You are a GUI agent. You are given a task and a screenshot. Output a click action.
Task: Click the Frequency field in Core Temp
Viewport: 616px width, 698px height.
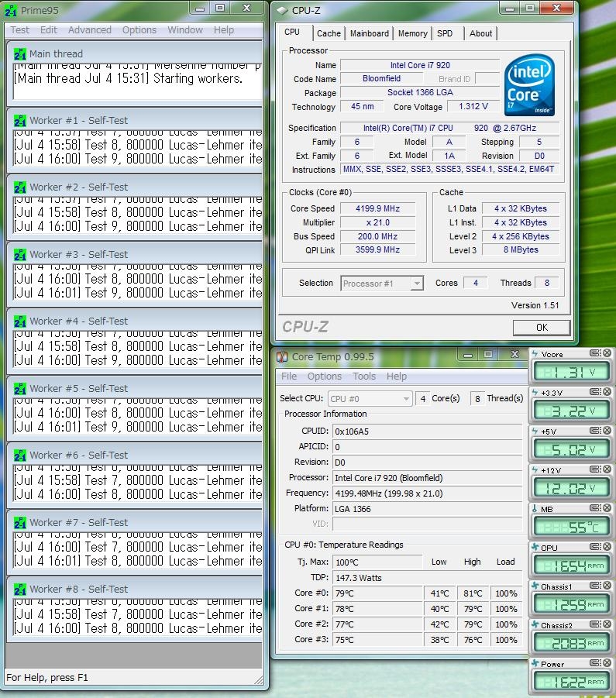click(427, 493)
